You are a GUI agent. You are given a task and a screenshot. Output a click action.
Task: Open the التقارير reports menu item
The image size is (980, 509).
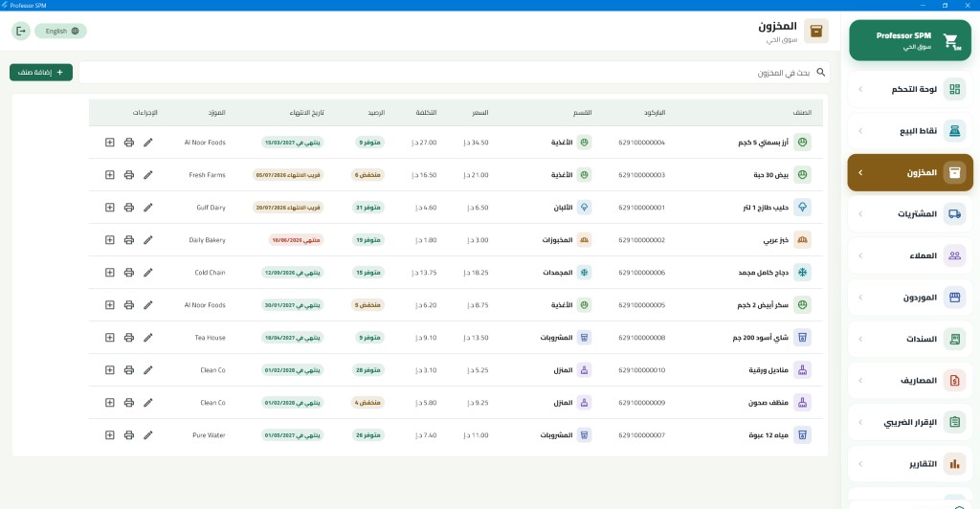pos(910,463)
